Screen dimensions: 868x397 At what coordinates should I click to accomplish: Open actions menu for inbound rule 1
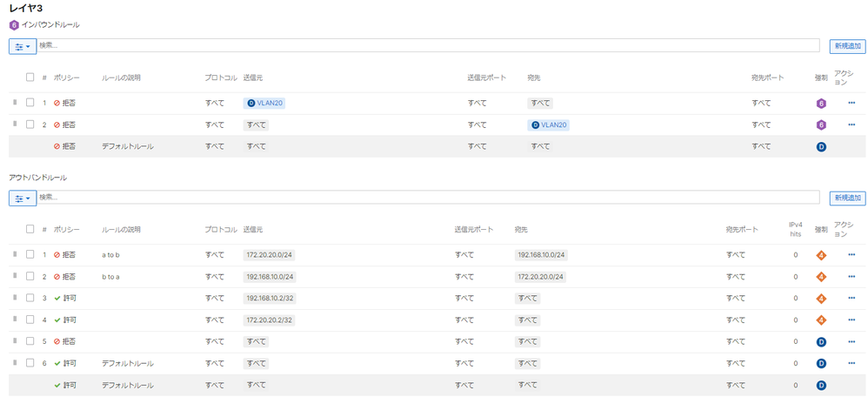click(x=851, y=103)
